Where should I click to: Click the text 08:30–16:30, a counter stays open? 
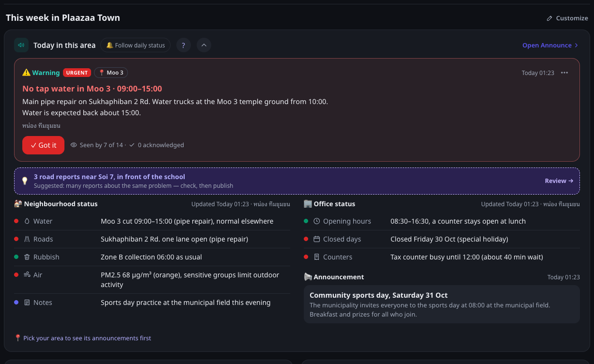[x=458, y=221]
